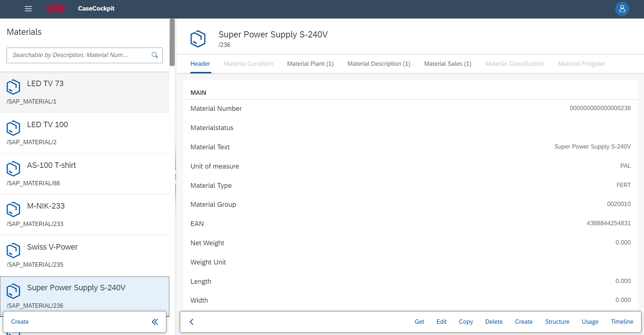Select the LED TV 100 list title
The width and height of the screenshot is (644, 335).
[x=48, y=125]
